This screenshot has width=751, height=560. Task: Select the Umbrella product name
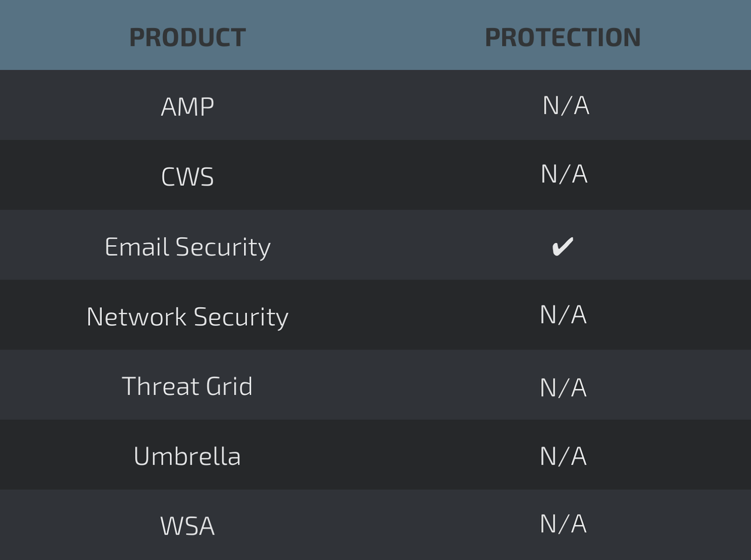[x=187, y=456]
